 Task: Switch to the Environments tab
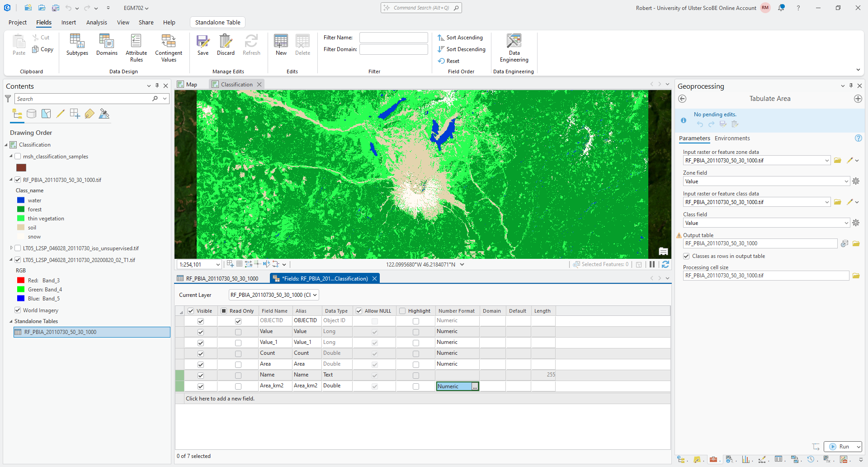tap(732, 138)
